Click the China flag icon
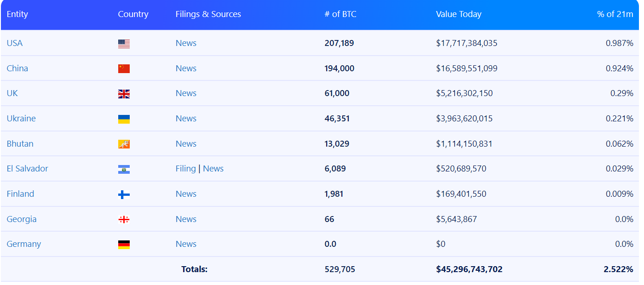Screen dimensions: 644x285 coord(124,68)
